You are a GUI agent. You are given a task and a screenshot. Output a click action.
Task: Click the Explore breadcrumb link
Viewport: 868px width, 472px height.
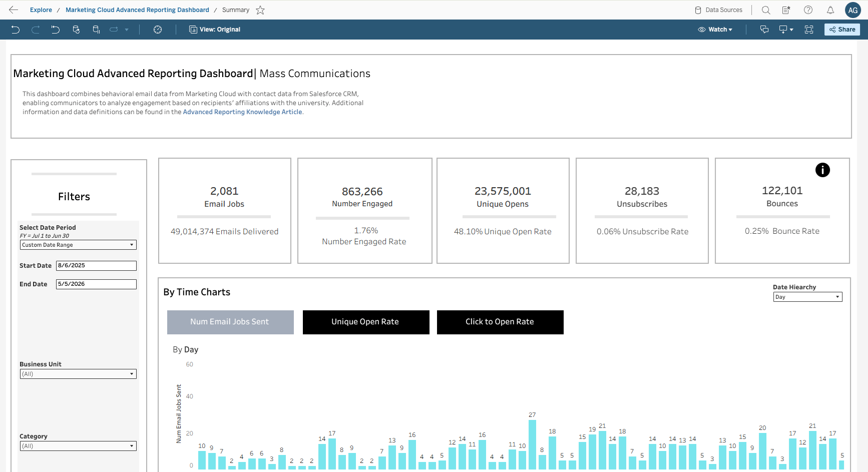tap(41, 10)
